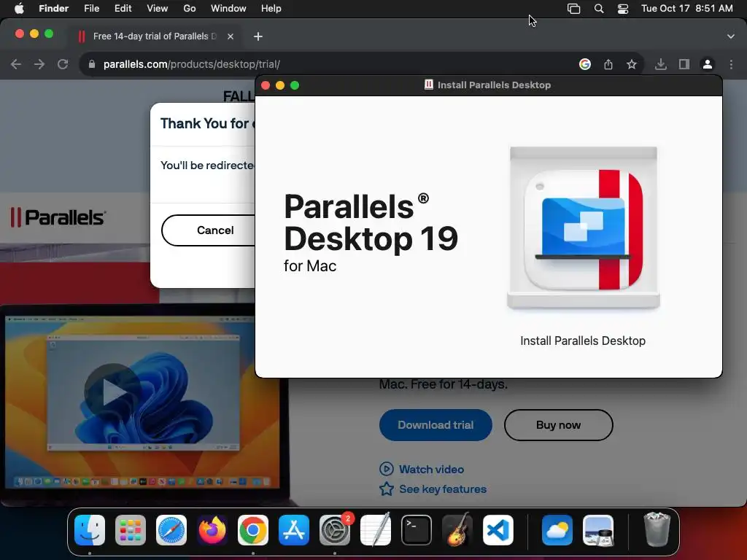Open GarageBand from the Dock

pos(457,530)
